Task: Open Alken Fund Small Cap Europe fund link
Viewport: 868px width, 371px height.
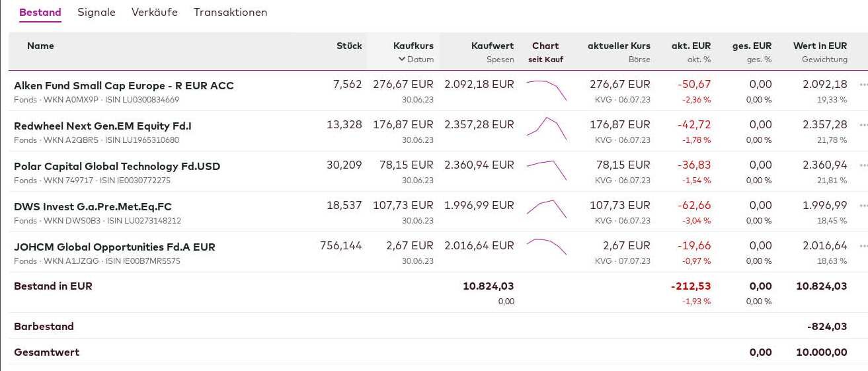Action: (124, 85)
